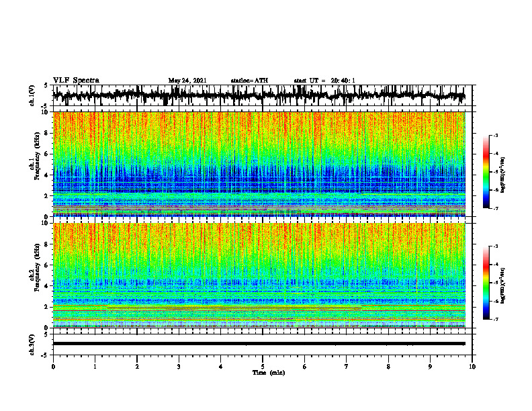Click the ch.1 voltage waveform trace
This screenshot has width=532, height=411.
pos(259,95)
